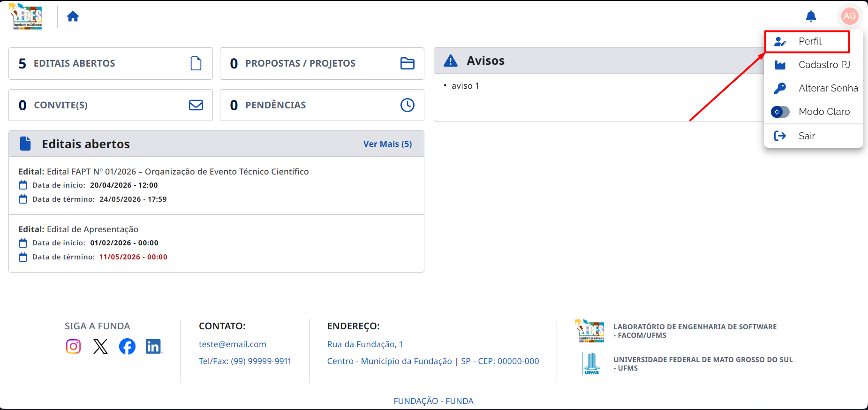The height and width of the screenshot is (410, 868).
Task: Click the LEDES logo in the footer
Action: tap(589, 331)
